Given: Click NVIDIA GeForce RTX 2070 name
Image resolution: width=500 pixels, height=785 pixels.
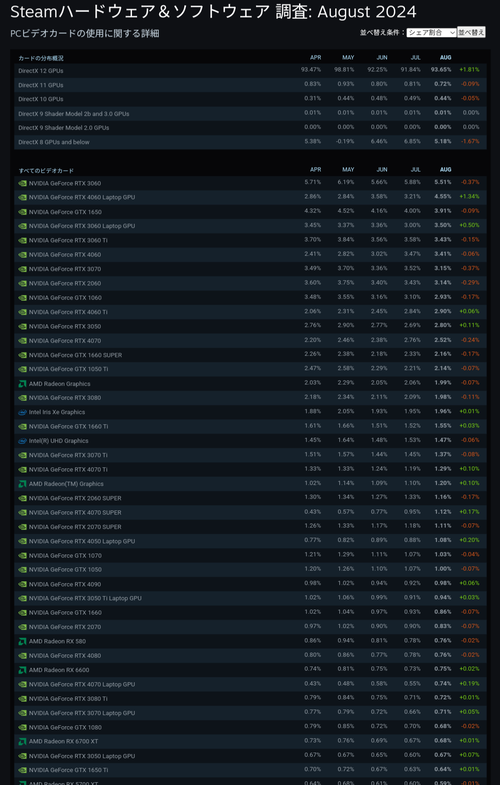Looking at the screenshot, I should click(65, 627).
